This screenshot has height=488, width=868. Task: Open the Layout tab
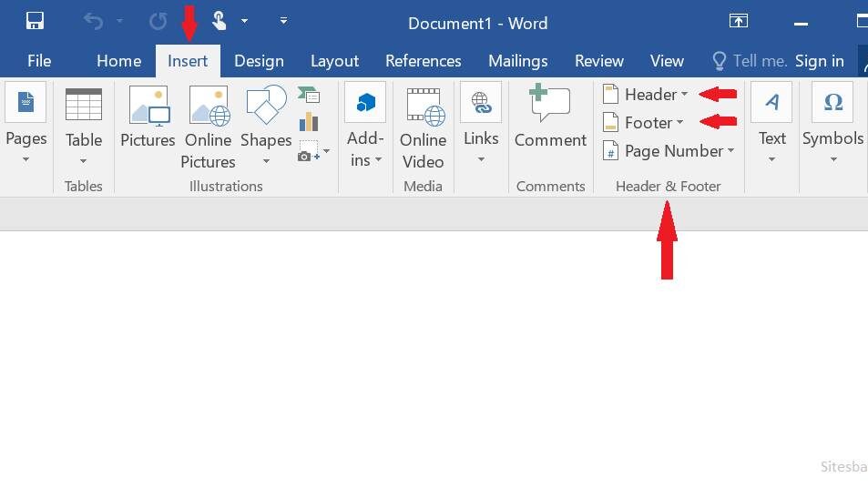(x=334, y=61)
